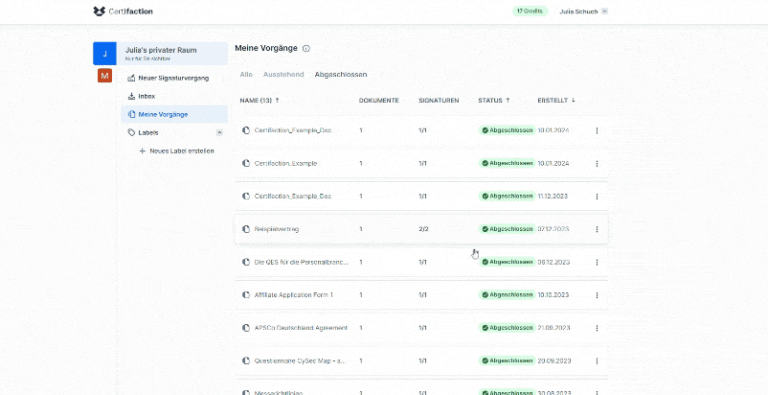Open the Affiliate Application Form 1 entry
768x395 pixels.
[x=294, y=295]
